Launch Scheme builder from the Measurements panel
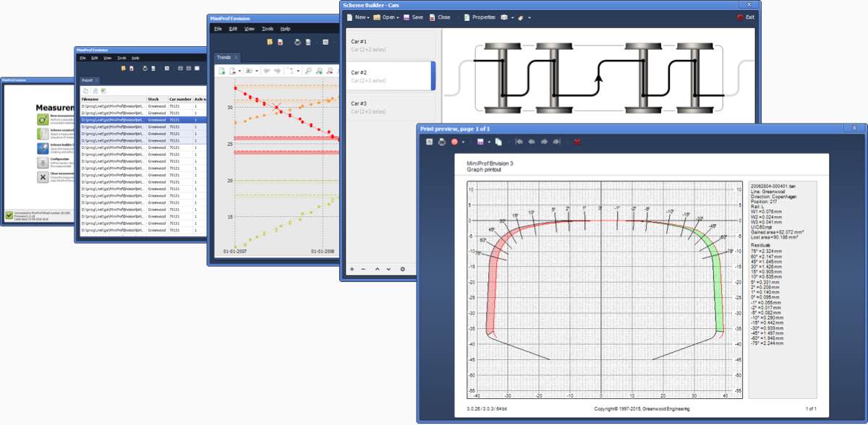868x425 pixels. (x=42, y=148)
